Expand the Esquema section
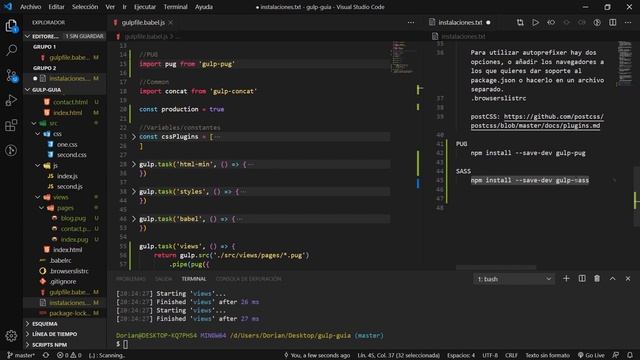 (x=64, y=324)
